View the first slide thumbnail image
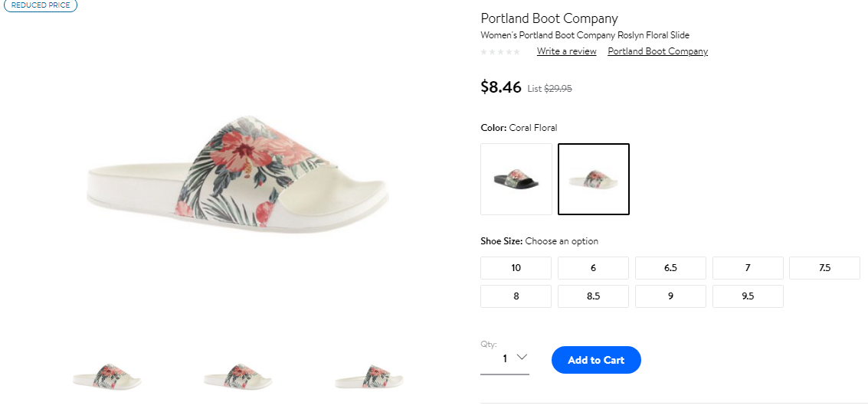Image resolution: width=868 pixels, height=412 pixels. coord(106,377)
